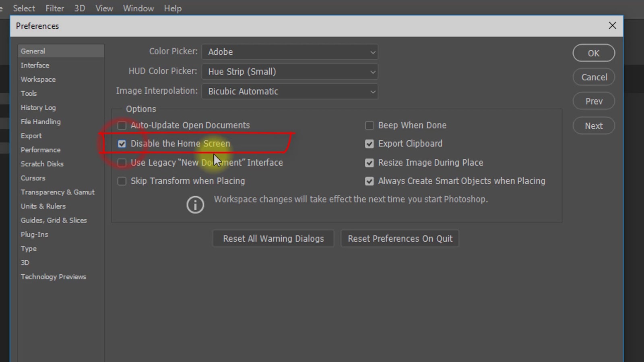Uncheck Always Create Smart Objects when Placing
The height and width of the screenshot is (362, 644).
click(369, 181)
